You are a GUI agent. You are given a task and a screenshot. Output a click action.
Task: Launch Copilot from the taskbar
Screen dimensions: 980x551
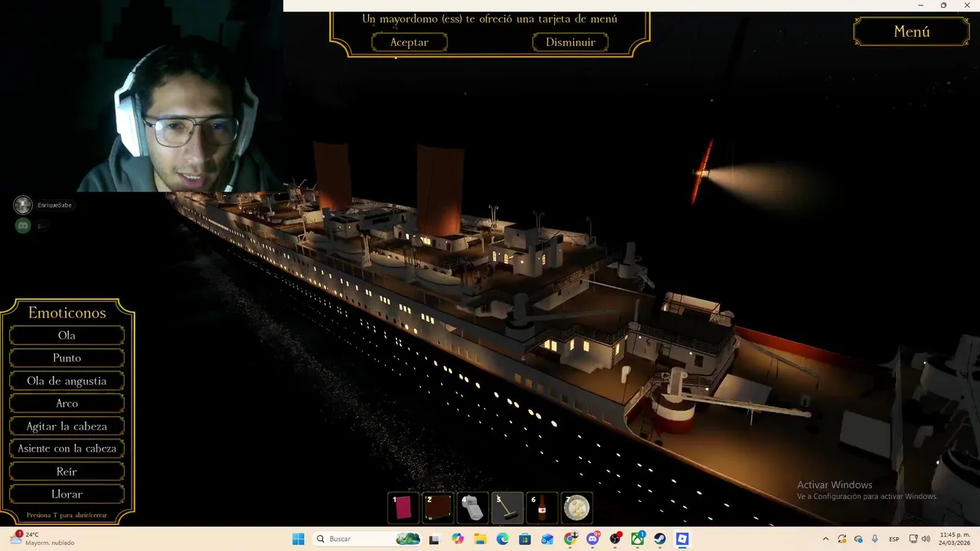(x=458, y=539)
